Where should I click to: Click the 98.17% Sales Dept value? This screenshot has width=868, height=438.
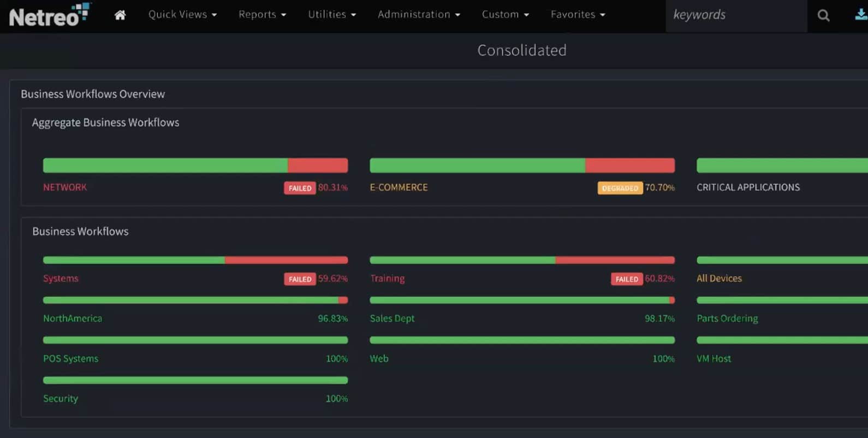[660, 318]
